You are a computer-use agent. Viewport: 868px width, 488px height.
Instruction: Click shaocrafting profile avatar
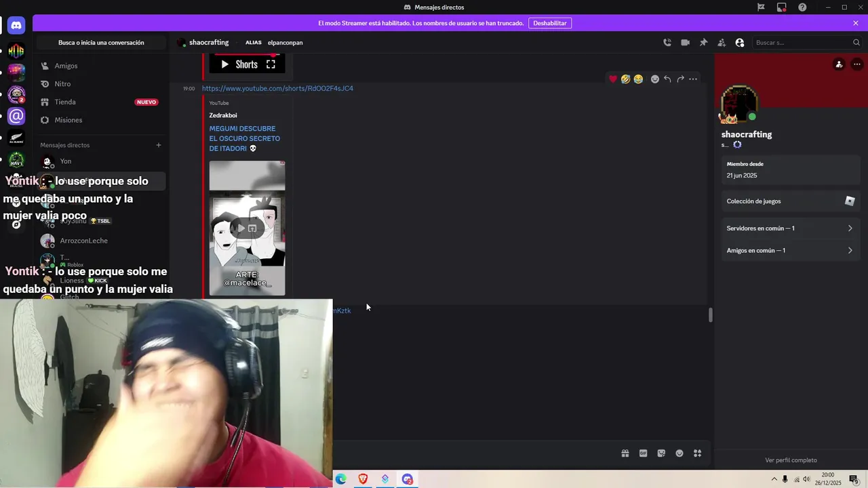pyautogui.click(x=739, y=104)
